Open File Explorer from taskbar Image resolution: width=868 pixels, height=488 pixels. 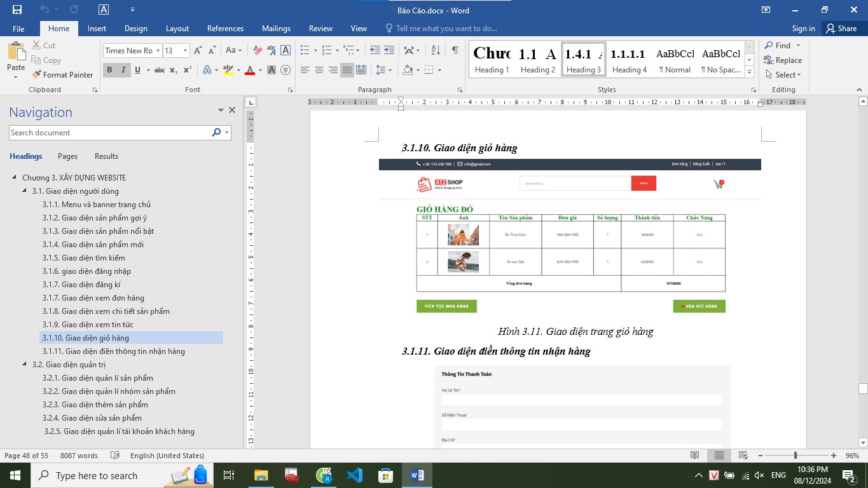pos(261,475)
